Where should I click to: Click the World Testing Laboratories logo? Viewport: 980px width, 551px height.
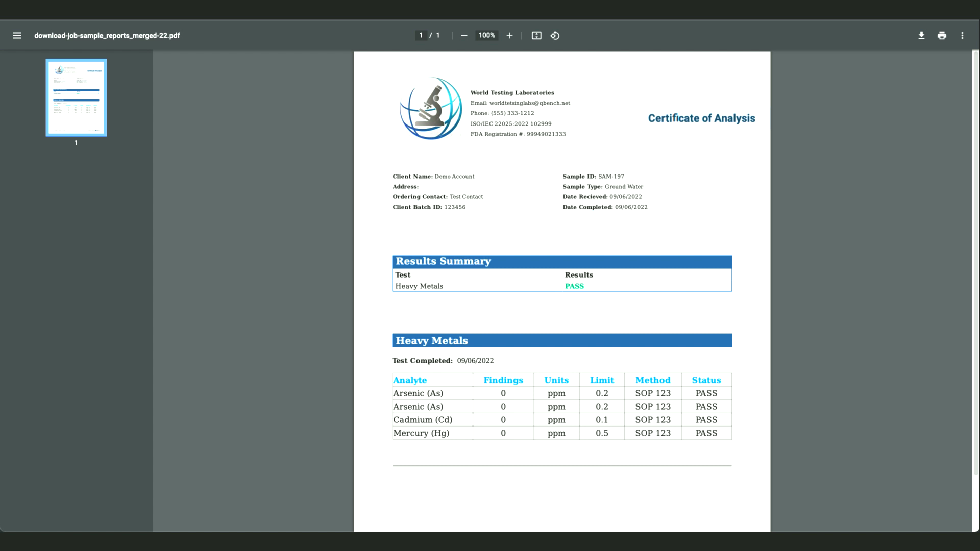pyautogui.click(x=431, y=109)
